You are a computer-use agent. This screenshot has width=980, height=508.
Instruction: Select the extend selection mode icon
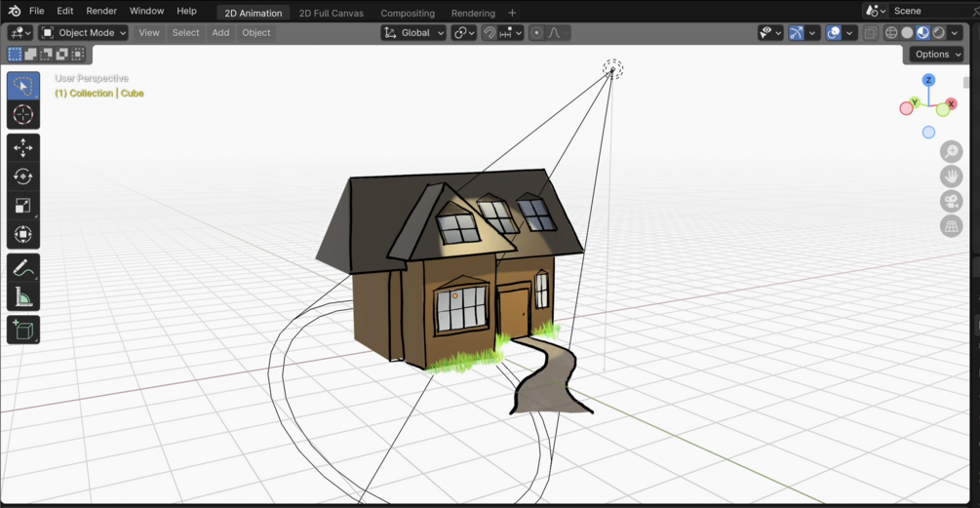point(30,55)
